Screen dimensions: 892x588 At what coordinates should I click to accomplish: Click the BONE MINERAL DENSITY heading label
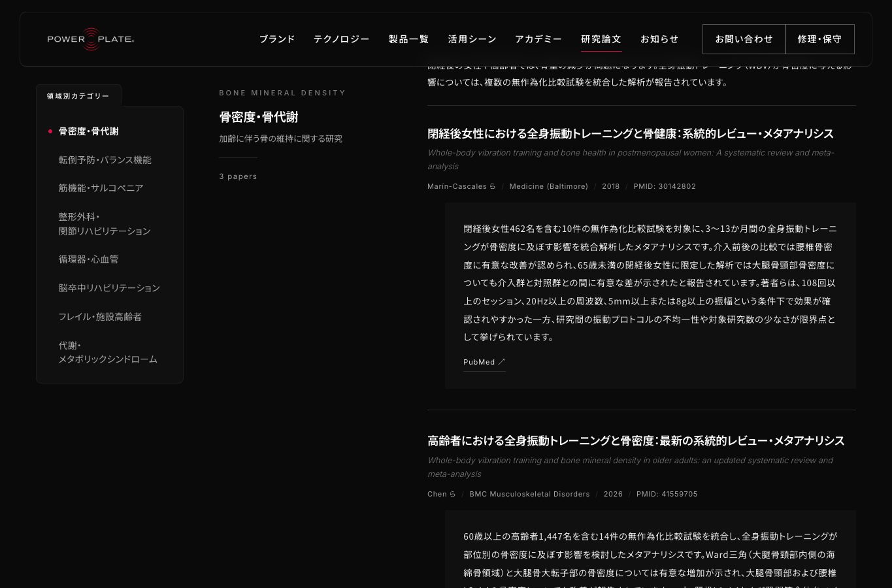[282, 93]
